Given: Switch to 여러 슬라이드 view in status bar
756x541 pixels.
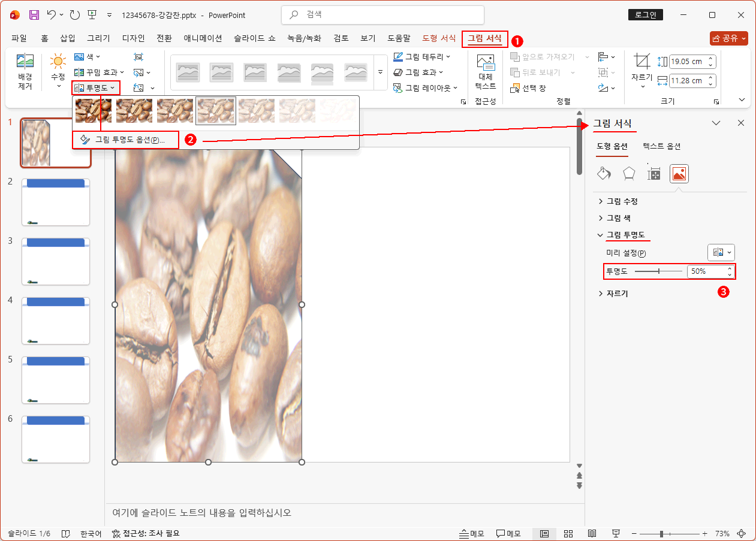Looking at the screenshot, I should 568,533.
